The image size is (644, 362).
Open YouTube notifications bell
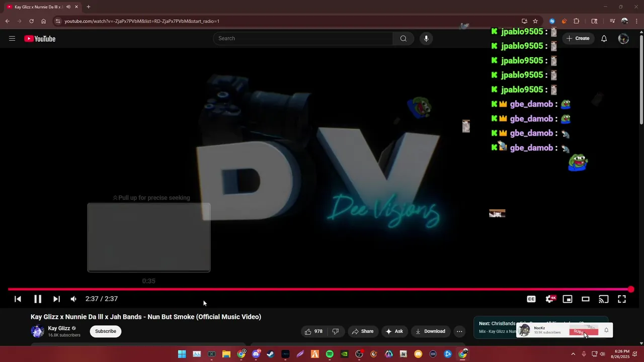click(x=604, y=39)
